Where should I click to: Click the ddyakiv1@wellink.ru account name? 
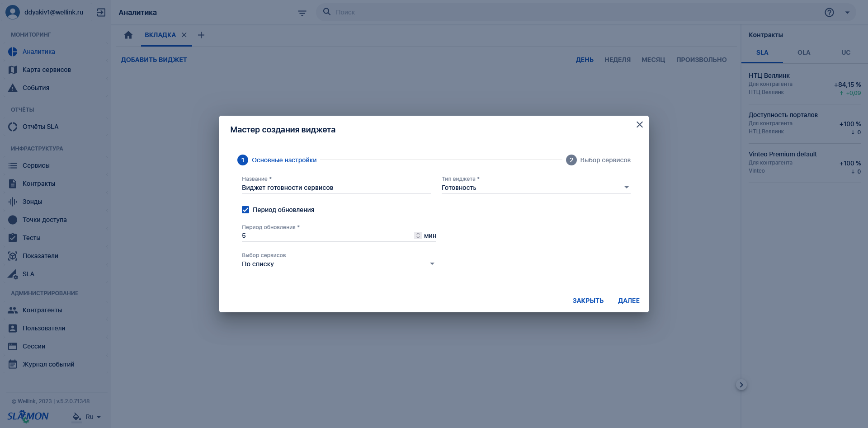[x=54, y=12]
